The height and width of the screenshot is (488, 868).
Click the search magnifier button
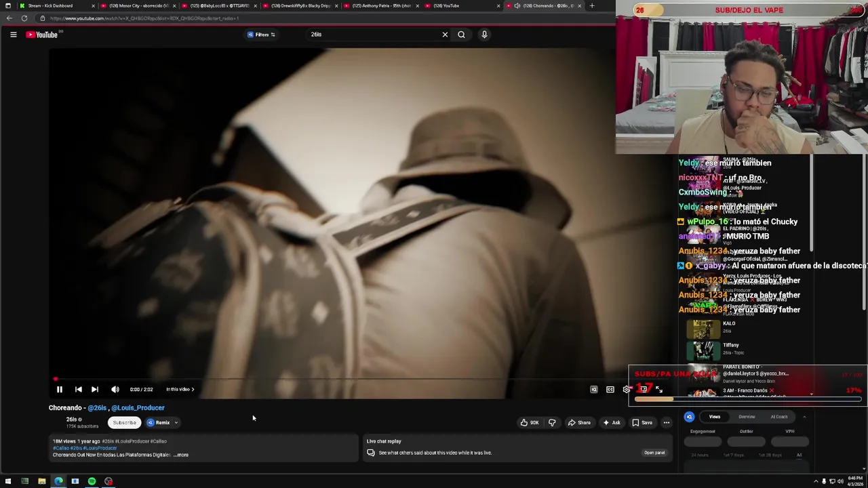(x=461, y=35)
